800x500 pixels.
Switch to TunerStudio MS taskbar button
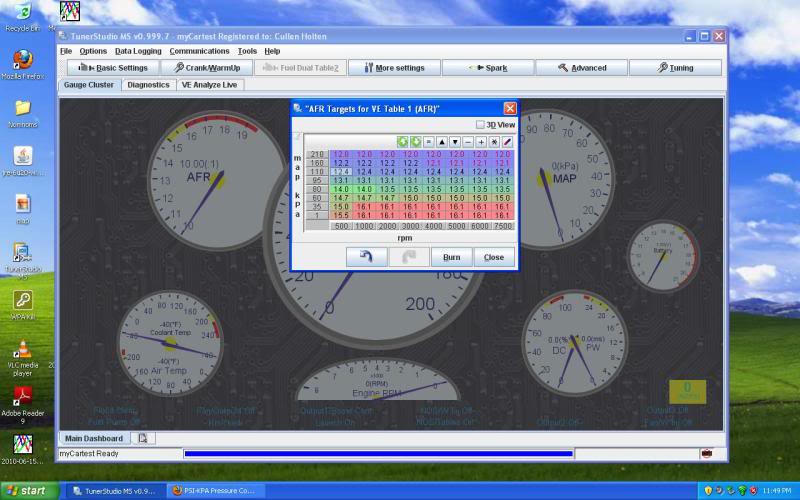coord(116,491)
